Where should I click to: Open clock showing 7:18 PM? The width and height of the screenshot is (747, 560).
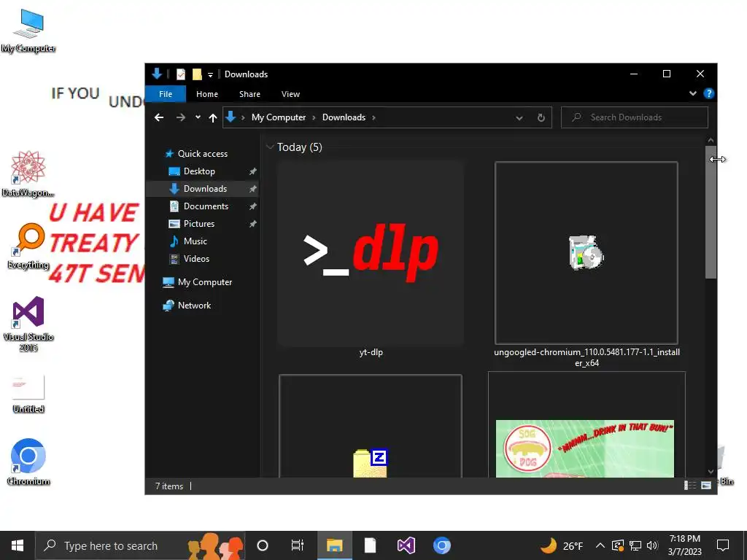[684, 545]
